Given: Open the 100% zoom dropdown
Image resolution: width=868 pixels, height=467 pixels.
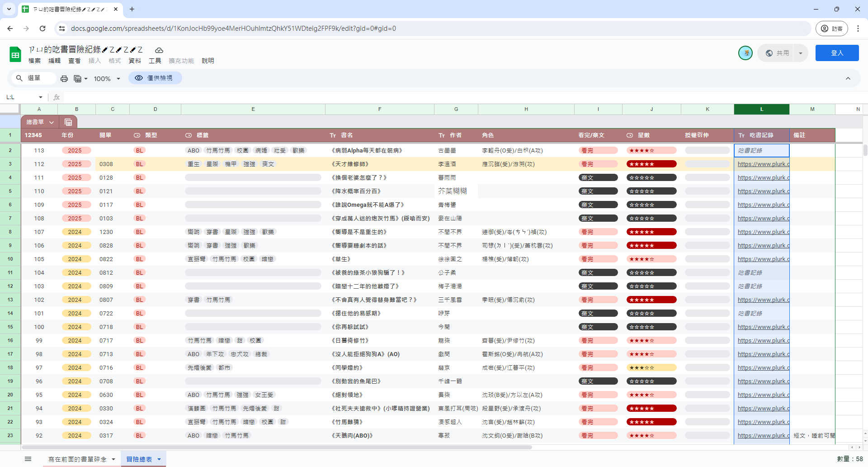Looking at the screenshot, I should 107,78.
